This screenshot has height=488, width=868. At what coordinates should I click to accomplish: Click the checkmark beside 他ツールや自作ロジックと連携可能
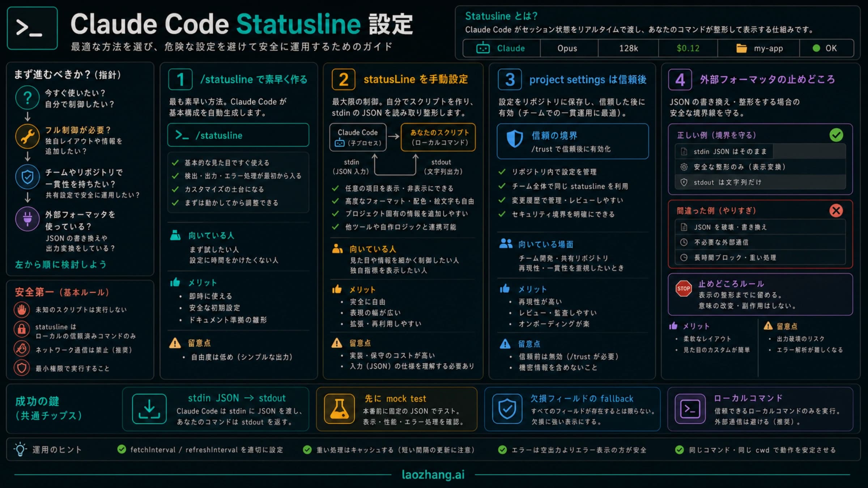tap(335, 227)
